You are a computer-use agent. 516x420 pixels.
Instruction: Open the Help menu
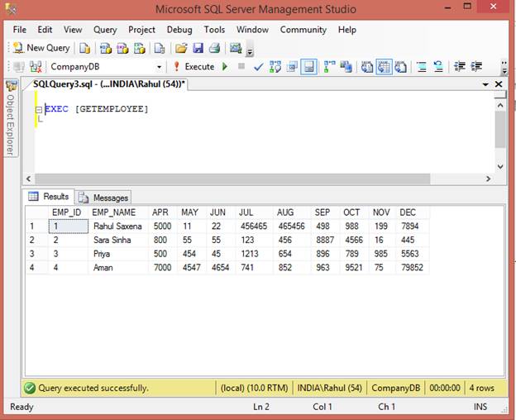coord(346,30)
